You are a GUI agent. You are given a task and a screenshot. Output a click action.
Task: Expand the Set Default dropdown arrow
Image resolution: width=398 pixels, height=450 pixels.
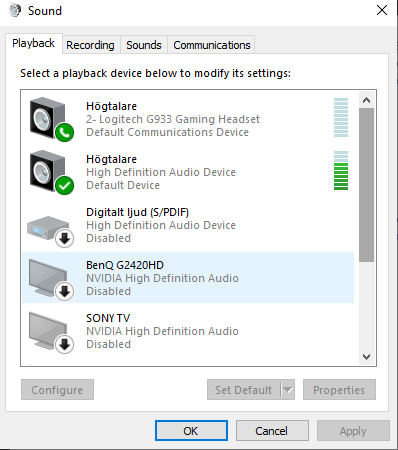click(x=288, y=390)
